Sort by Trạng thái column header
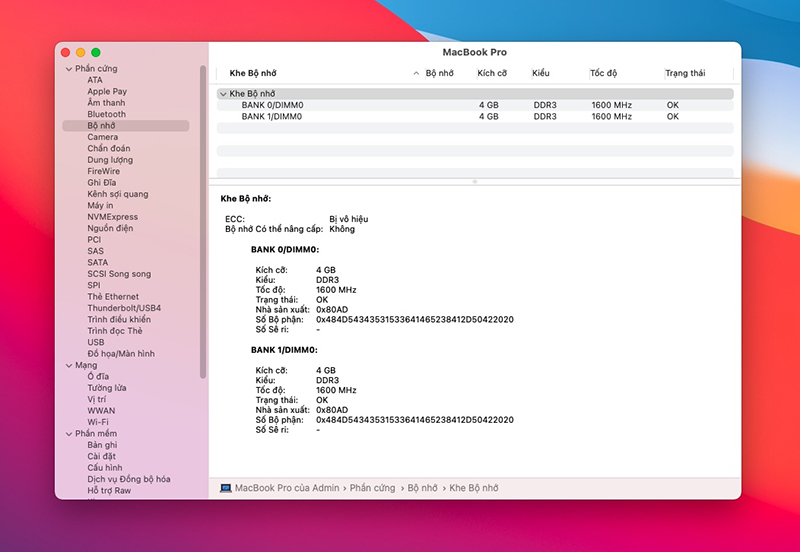The width and height of the screenshot is (800, 552). click(x=685, y=73)
